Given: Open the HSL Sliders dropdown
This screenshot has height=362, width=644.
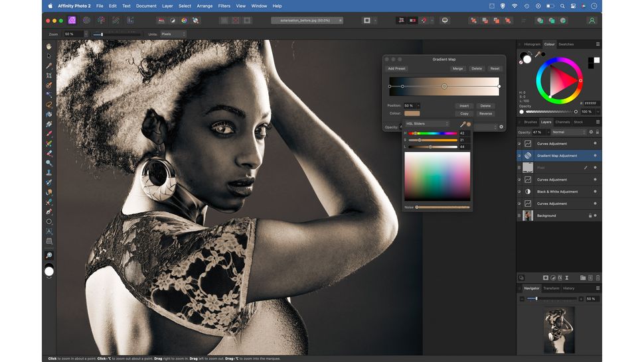Looking at the screenshot, I should pos(427,123).
